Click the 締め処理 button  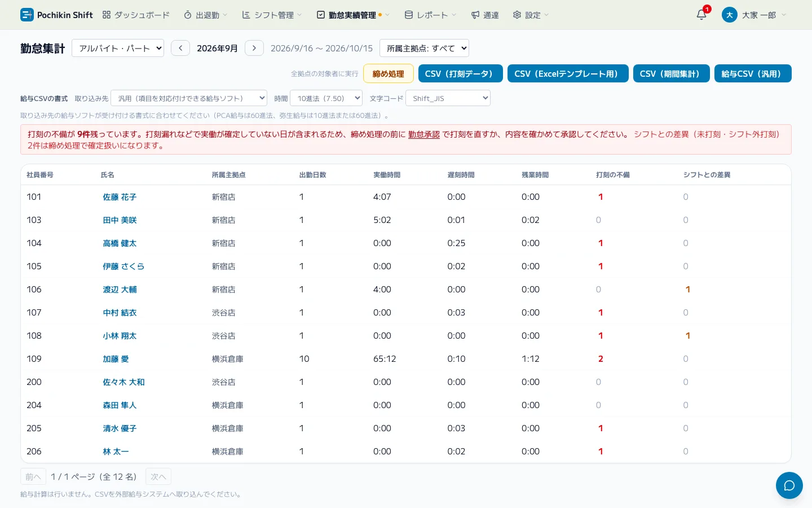(x=389, y=73)
